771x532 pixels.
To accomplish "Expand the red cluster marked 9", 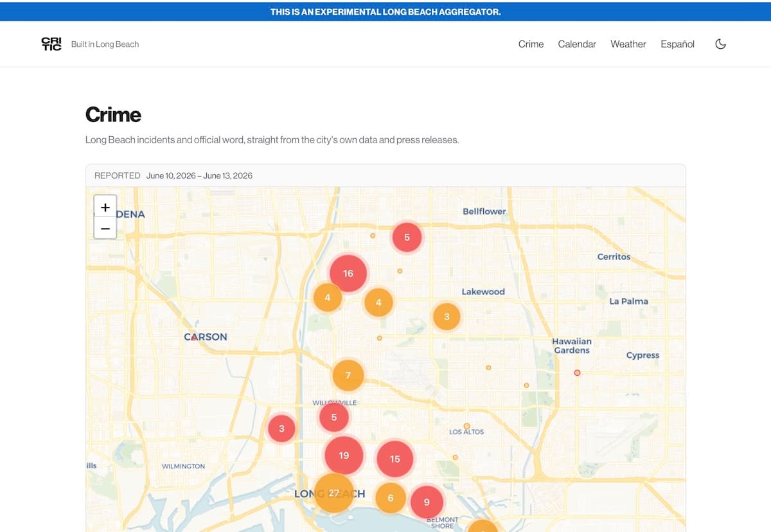I will click(426, 502).
